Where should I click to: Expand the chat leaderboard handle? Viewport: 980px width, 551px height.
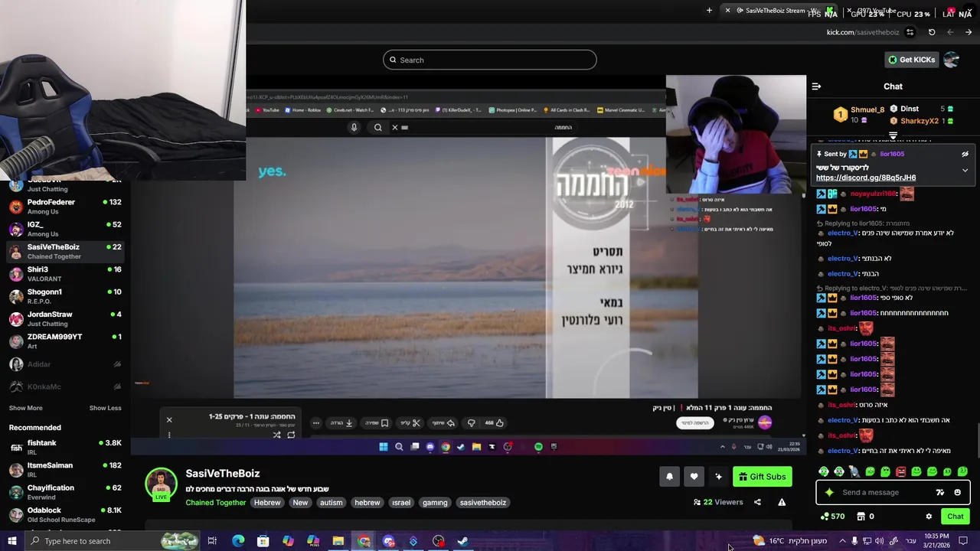[x=893, y=135]
